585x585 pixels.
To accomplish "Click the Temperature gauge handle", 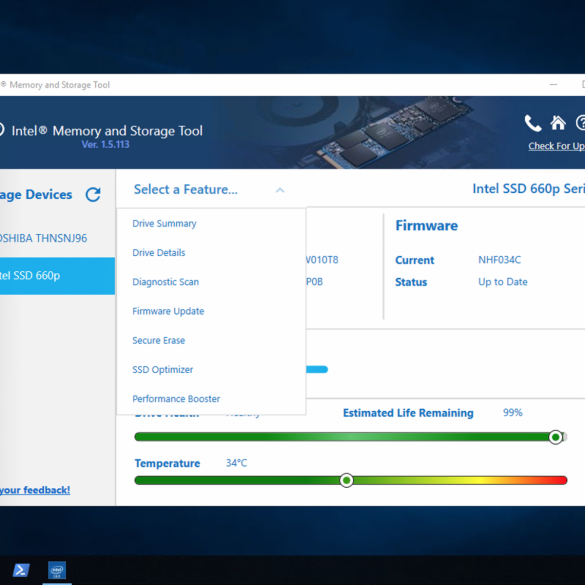I will click(347, 480).
